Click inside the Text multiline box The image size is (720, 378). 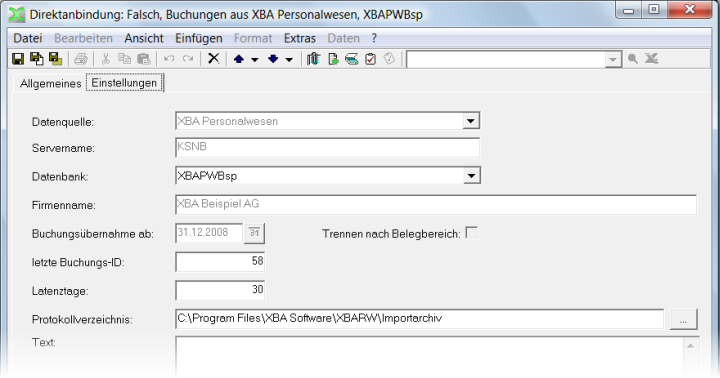click(x=429, y=357)
